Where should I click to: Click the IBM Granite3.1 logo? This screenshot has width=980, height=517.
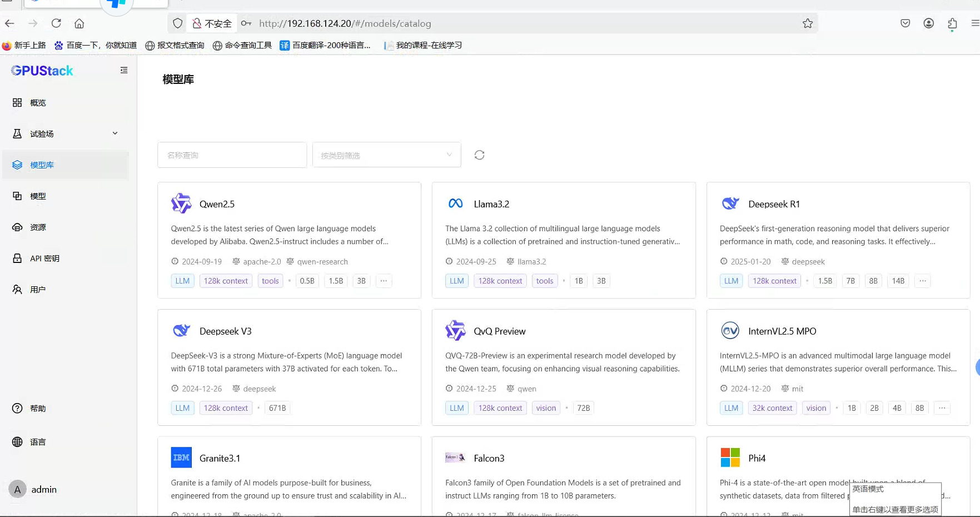181,458
